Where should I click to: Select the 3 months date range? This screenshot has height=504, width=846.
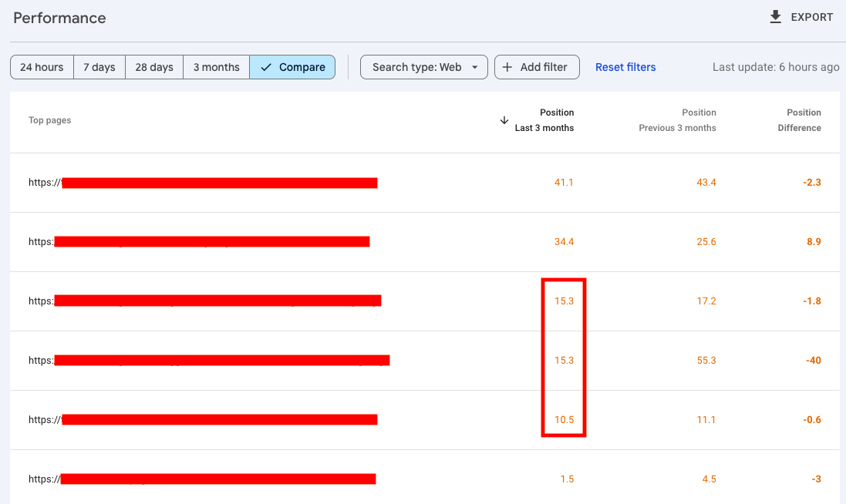(x=216, y=67)
